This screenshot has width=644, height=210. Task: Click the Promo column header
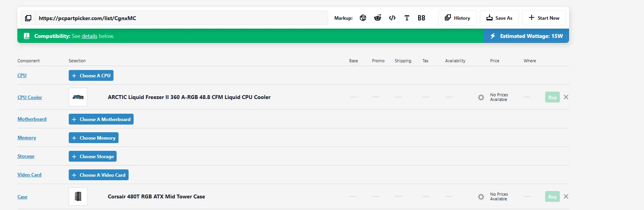378,61
